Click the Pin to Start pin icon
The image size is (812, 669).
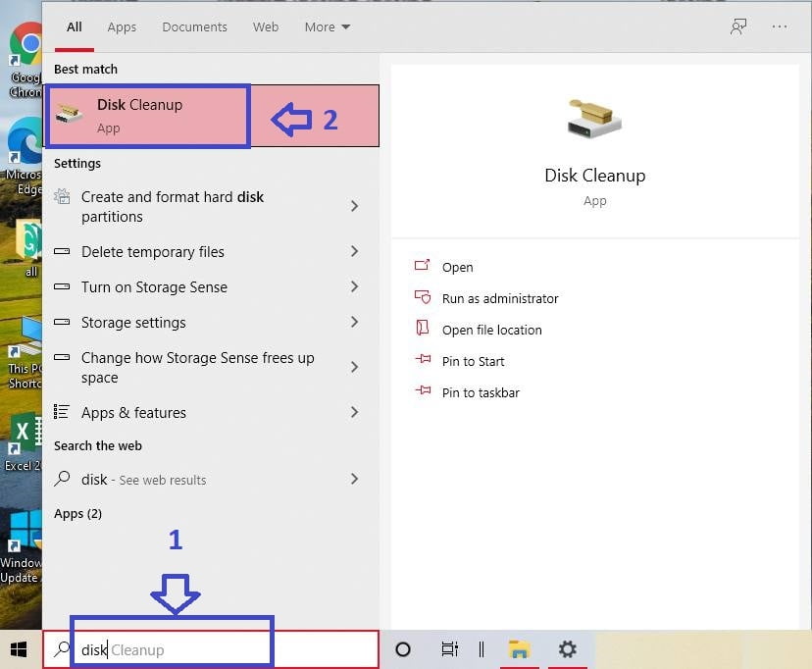coord(423,359)
